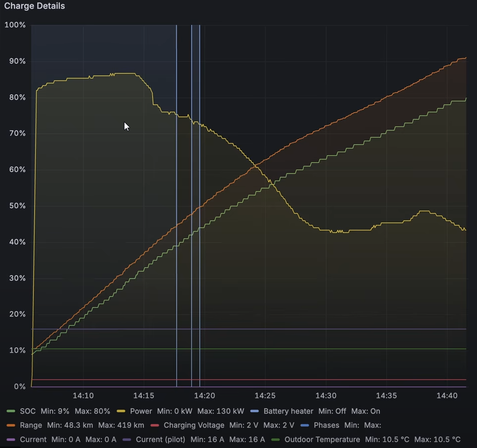Change the red Charging Voltage swatch color
This screenshot has height=448, width=477.
(155, 425)
